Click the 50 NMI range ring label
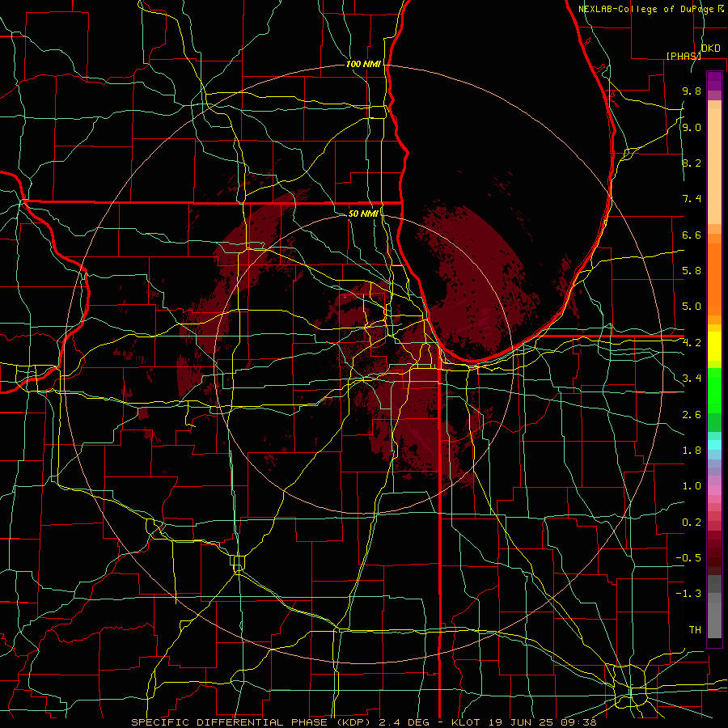Screen dimensions: 728x728 click(363, 214)
